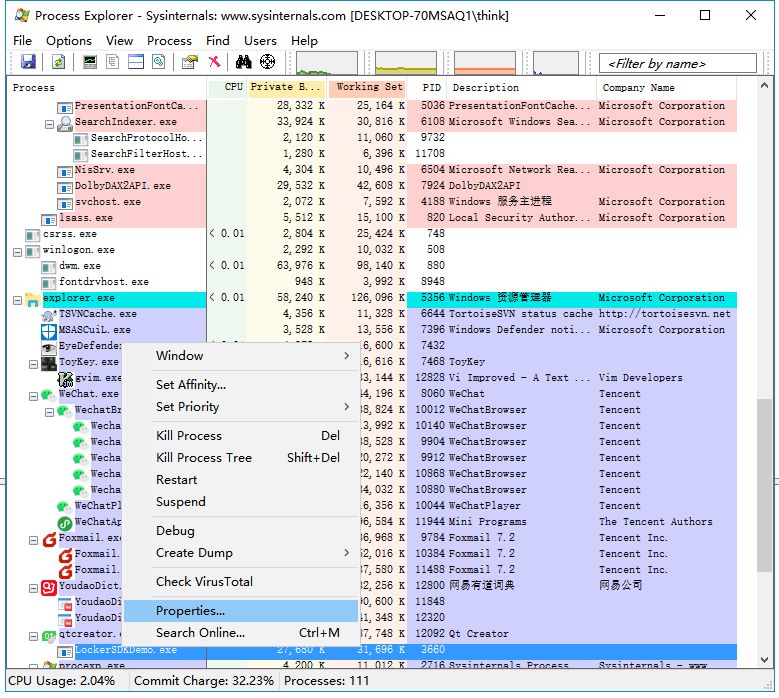
Task: Open the orange physical memory mini graph
Action: (x=485, y=63)
